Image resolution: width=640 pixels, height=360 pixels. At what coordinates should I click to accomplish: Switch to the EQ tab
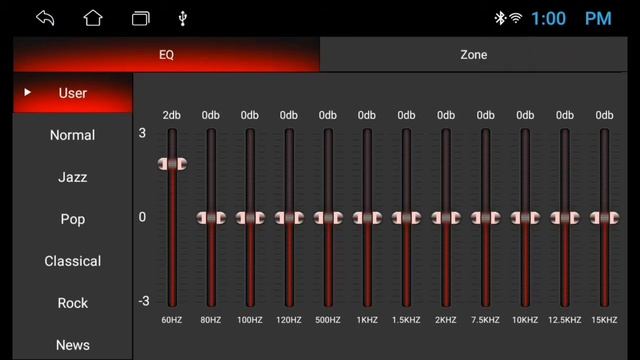coord(167,55)
